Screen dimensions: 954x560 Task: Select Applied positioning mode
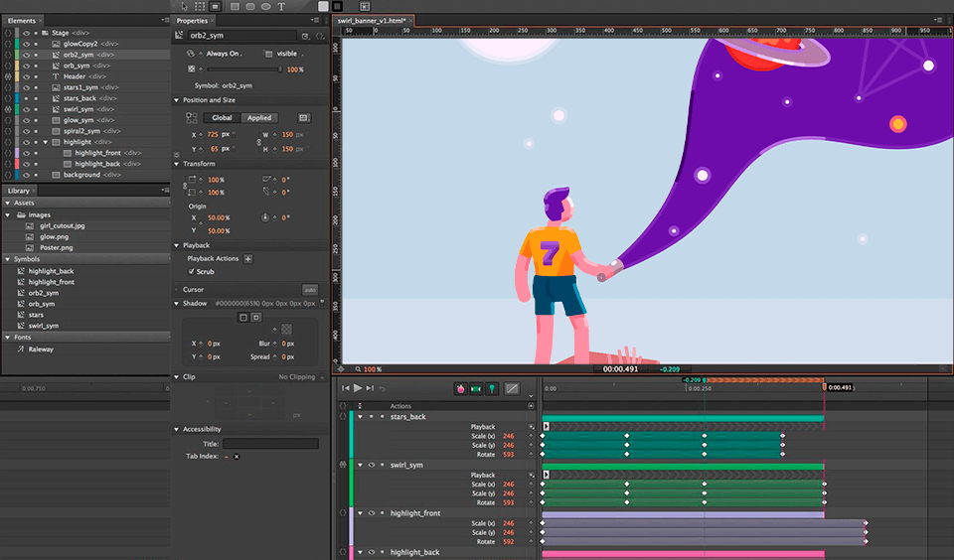tap(259, 118)
